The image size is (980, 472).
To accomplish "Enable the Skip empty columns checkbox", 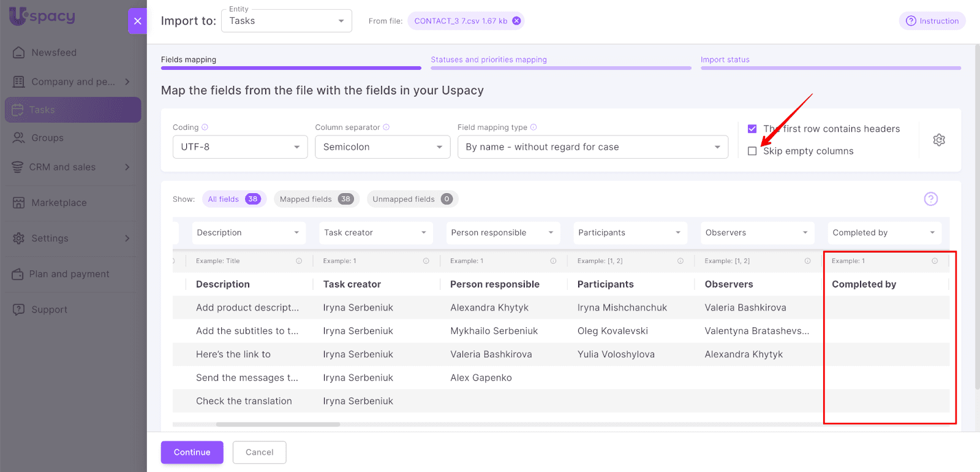I will [752, 151].
